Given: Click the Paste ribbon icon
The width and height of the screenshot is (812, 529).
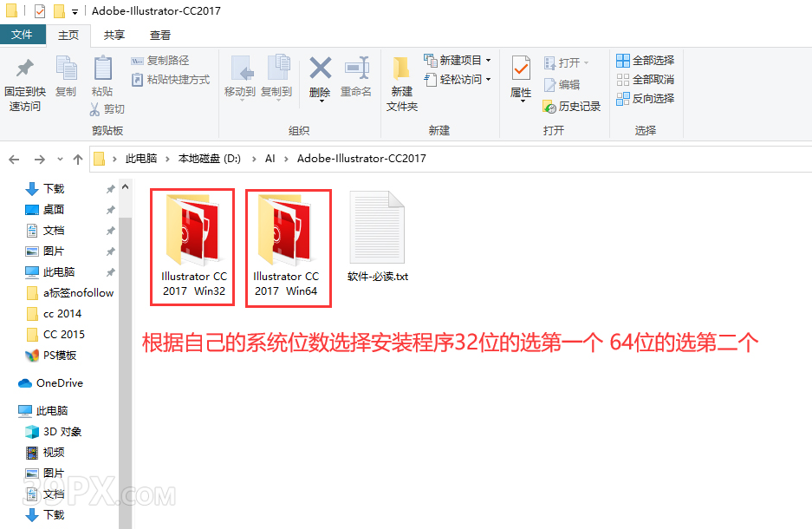Looking at the screenshot, I should point(102,68).
